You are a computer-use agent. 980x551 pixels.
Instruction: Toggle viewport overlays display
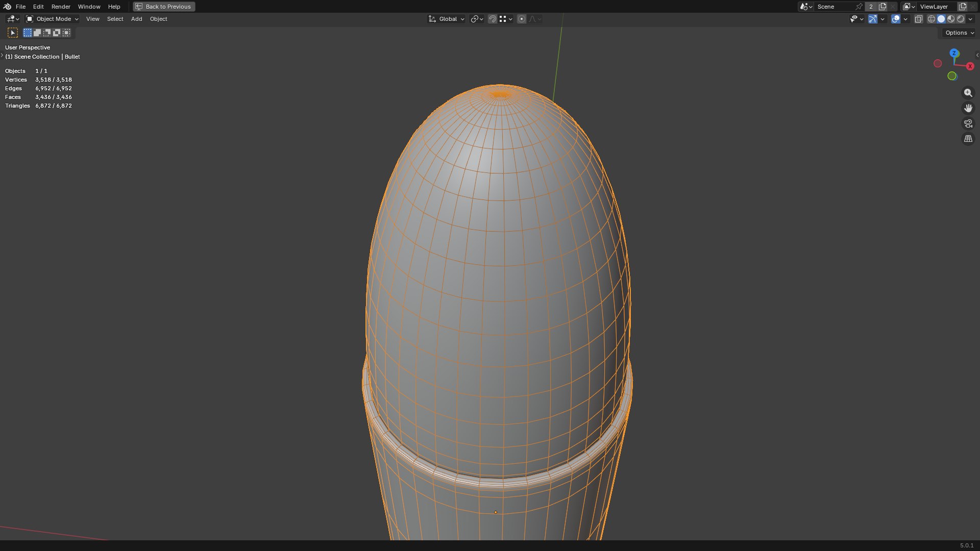[896, 19]
